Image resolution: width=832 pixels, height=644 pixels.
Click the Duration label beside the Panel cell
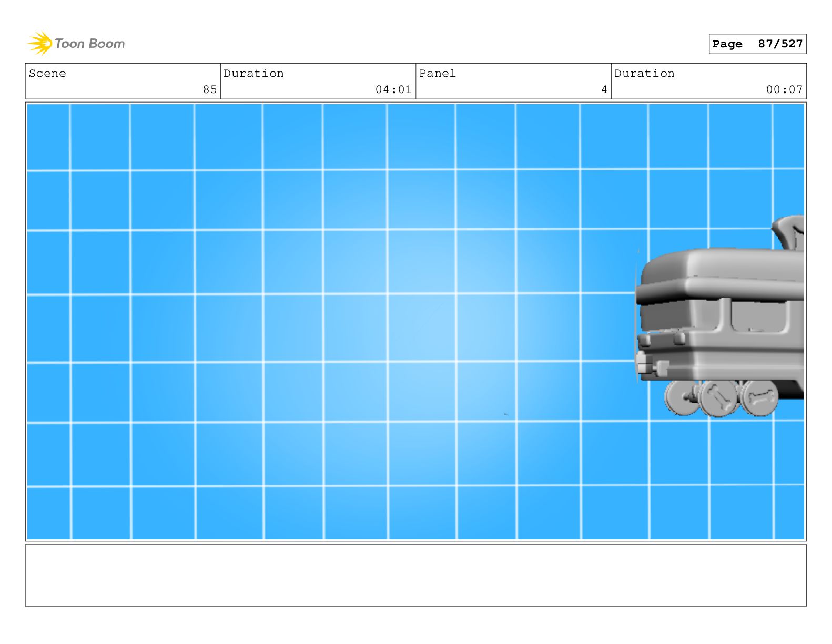click(644, 73)
